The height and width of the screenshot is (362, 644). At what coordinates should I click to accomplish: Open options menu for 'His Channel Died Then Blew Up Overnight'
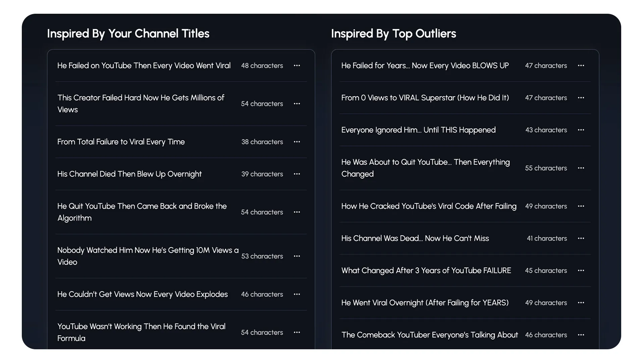point(297,174)
